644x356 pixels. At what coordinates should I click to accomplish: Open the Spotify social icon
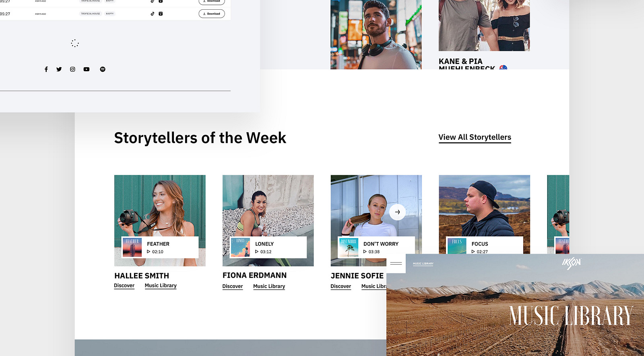tap(103, 69)
